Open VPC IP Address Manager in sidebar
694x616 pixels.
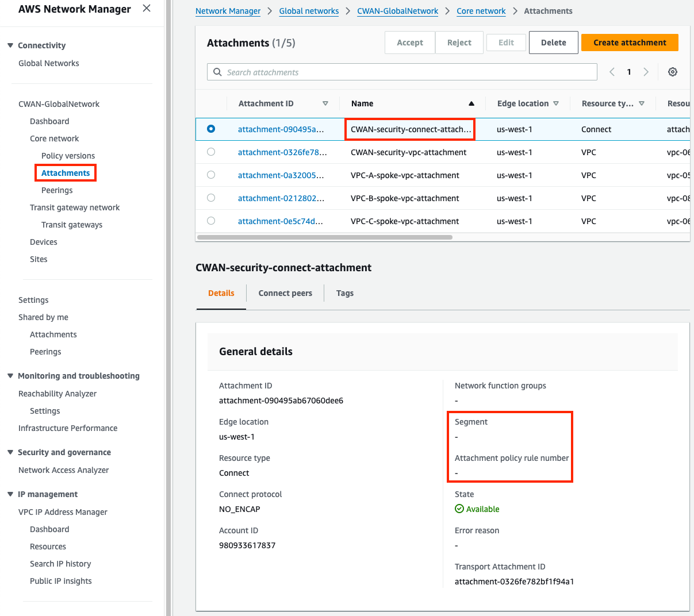63,512
